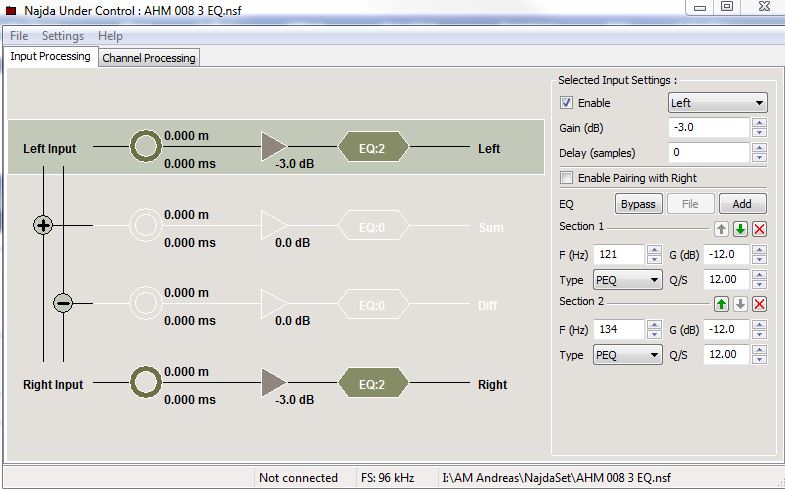The height and width of the screenshot is (489, 785).
Task: Open Section 1 Type dropdown showing PEQ
Action: click(627, 279)
